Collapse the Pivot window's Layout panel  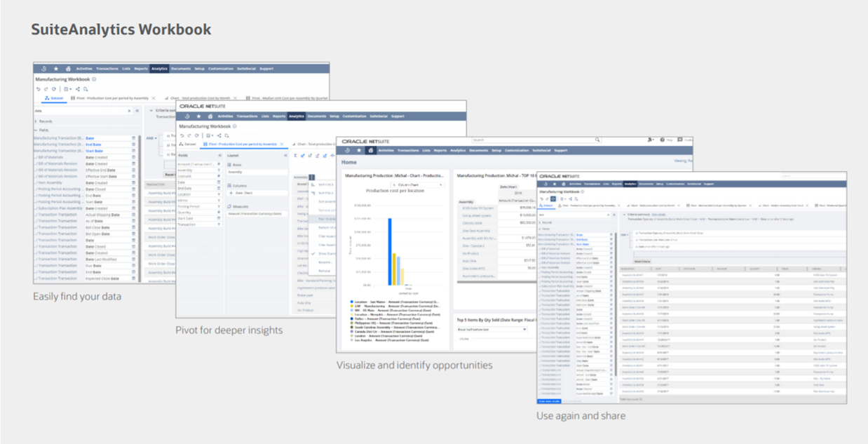(285, 156)
